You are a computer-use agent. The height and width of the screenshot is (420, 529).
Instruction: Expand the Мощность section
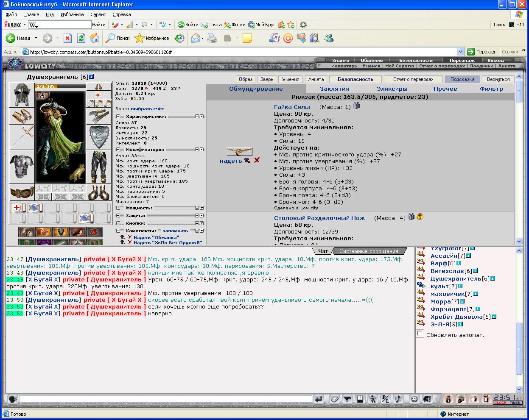118,208
